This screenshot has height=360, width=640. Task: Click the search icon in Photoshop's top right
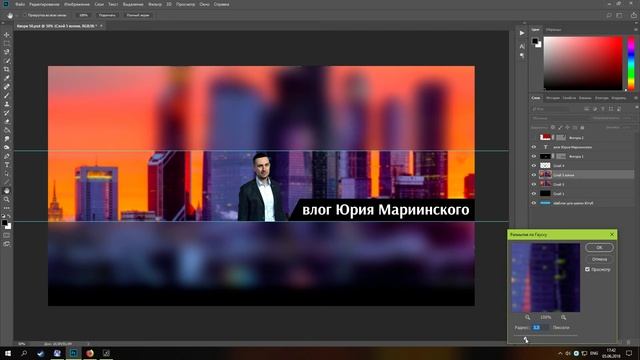tap(609, 16)
